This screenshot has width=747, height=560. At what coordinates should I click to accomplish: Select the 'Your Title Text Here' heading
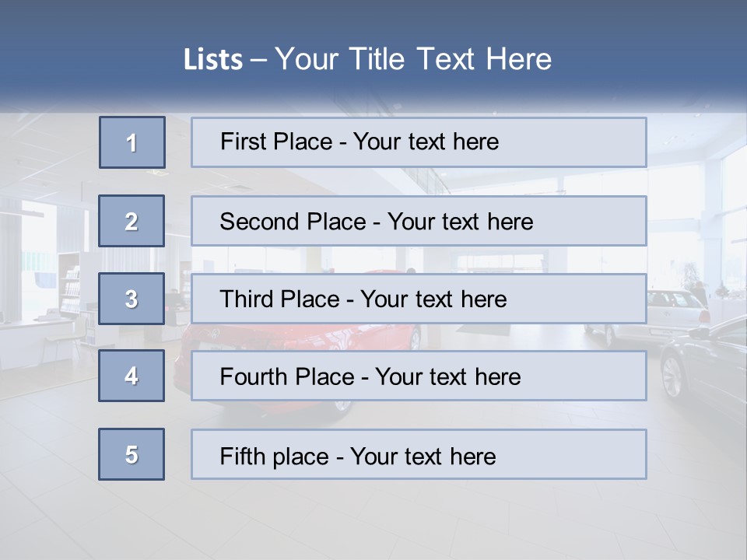[x=413, y=60]
